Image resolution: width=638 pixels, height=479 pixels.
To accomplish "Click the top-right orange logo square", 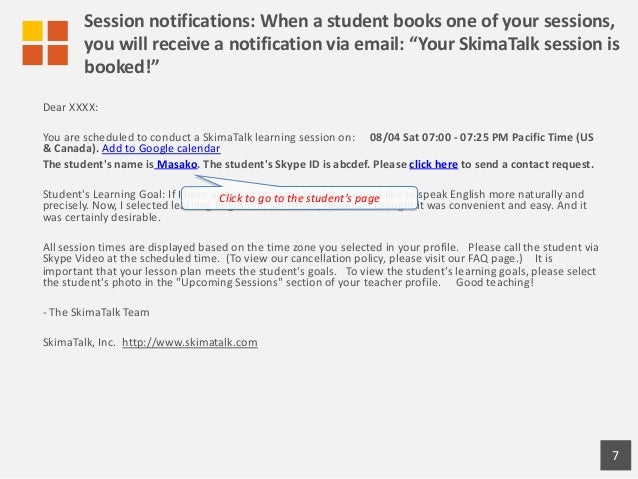I will pos(57,30).
